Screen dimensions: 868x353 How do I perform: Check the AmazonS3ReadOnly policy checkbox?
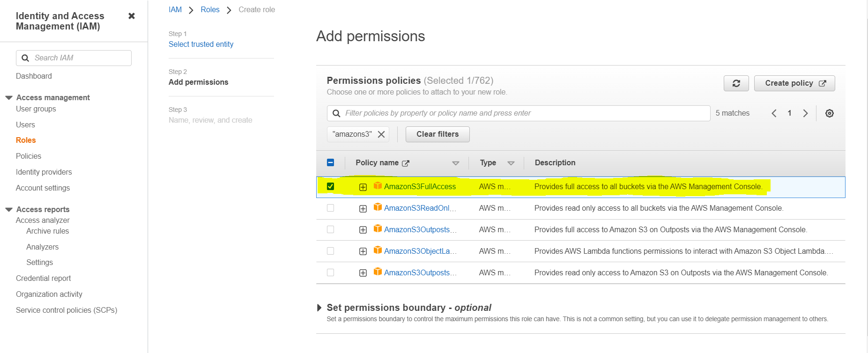pyautogui.click(x=331, y=207)
